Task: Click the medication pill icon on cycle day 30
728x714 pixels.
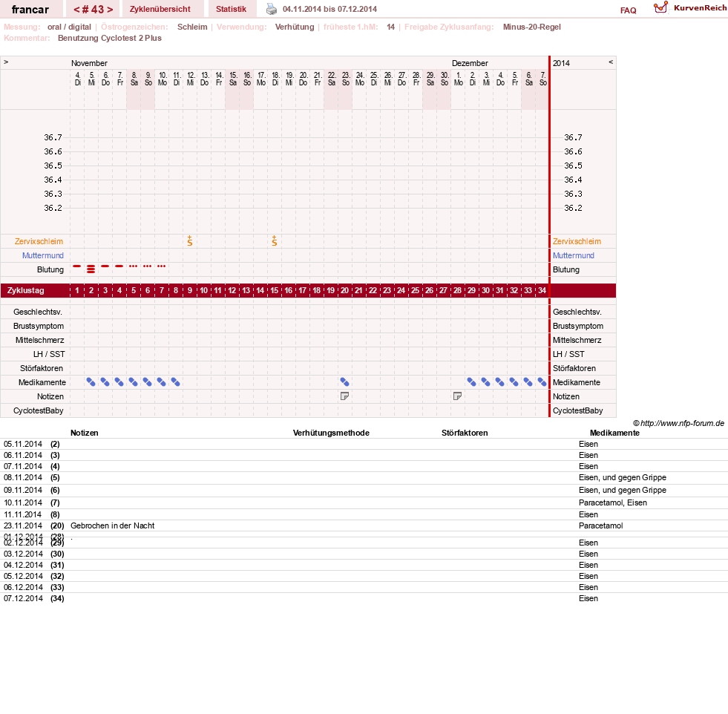Action: 485,382
